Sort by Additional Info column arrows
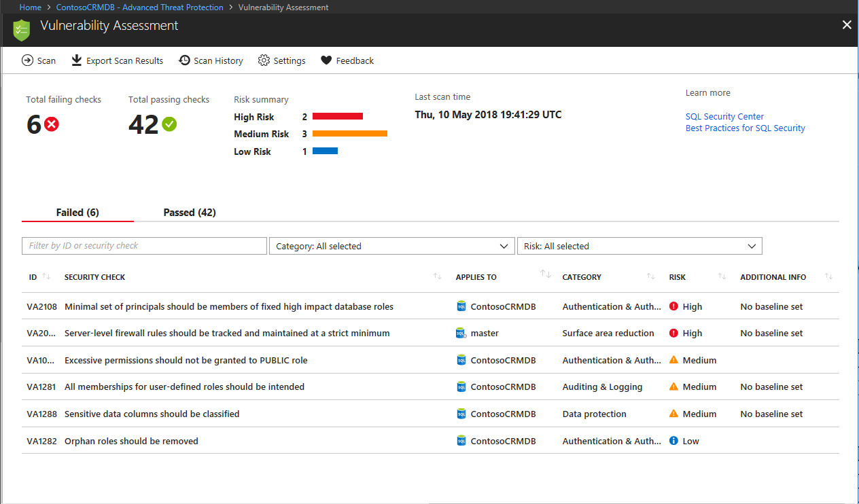This screenshot has height=504, width=859. click(828, 276)
